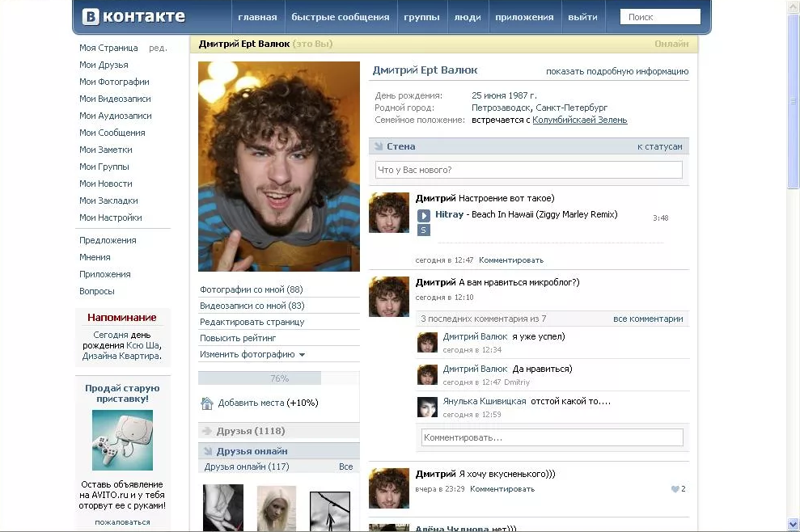Open Мои Друзья

point(104,65)
